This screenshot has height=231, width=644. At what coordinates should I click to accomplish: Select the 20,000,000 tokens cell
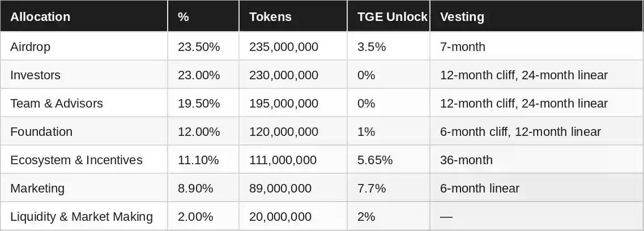pos(280,217)
